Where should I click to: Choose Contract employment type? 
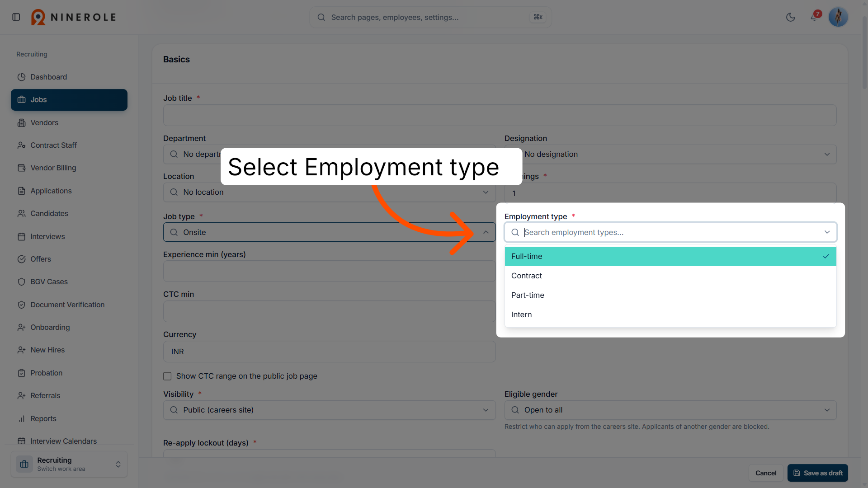point(670,276)
